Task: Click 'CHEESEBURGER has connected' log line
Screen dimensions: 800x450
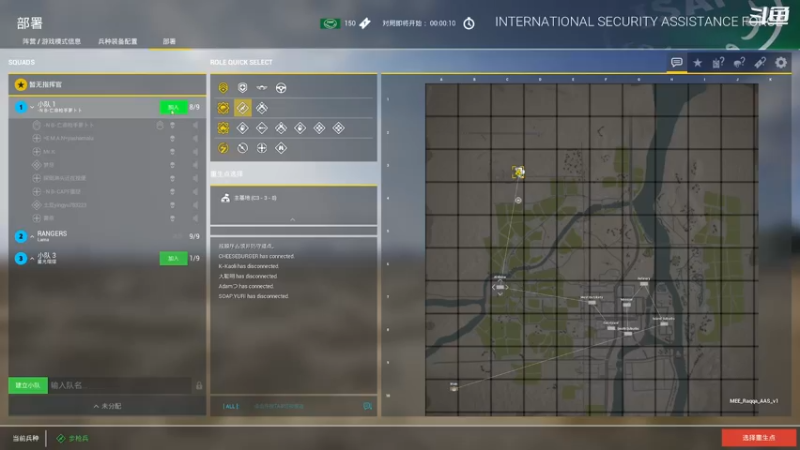Action: 256,256
